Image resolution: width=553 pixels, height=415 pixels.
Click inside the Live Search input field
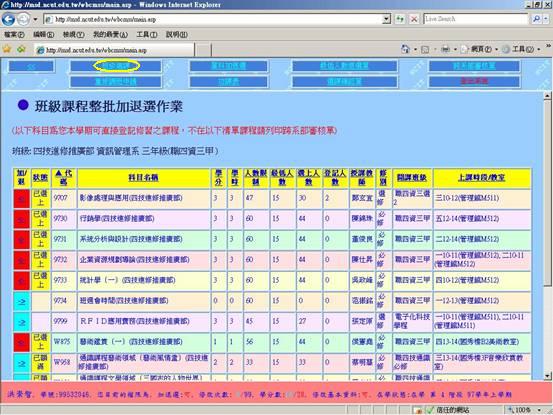475,19
